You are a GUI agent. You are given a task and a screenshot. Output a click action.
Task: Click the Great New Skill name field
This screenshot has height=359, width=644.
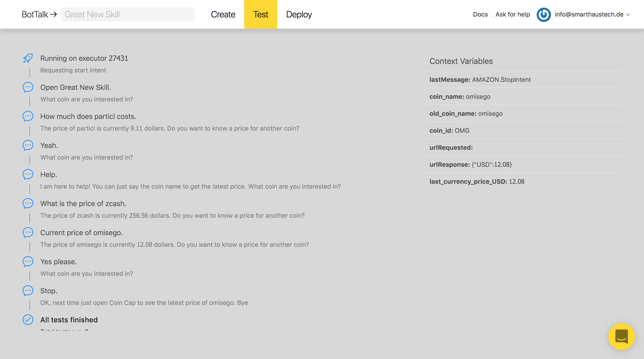(127, 15)
